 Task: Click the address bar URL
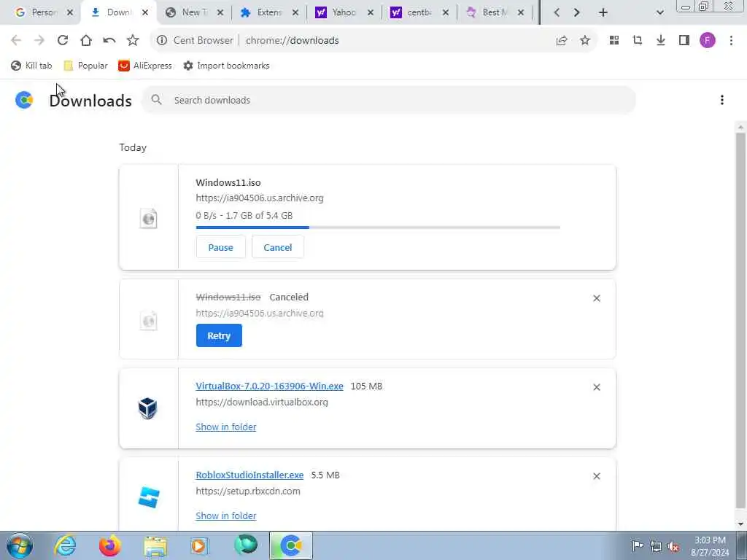pyautogui.click(x=292, y=41)
